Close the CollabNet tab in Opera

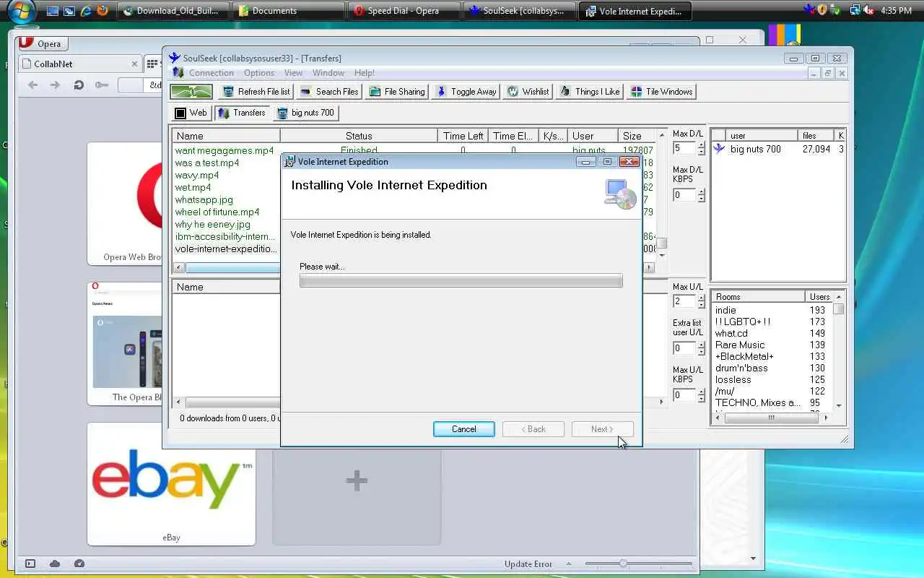coord(134,64)
